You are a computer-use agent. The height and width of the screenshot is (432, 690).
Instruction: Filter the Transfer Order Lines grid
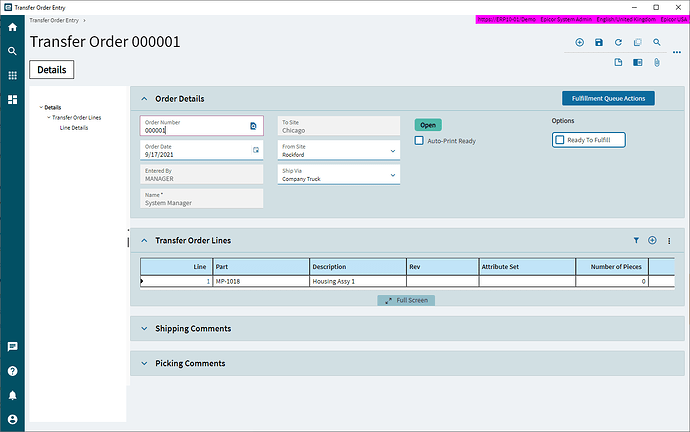636,240
